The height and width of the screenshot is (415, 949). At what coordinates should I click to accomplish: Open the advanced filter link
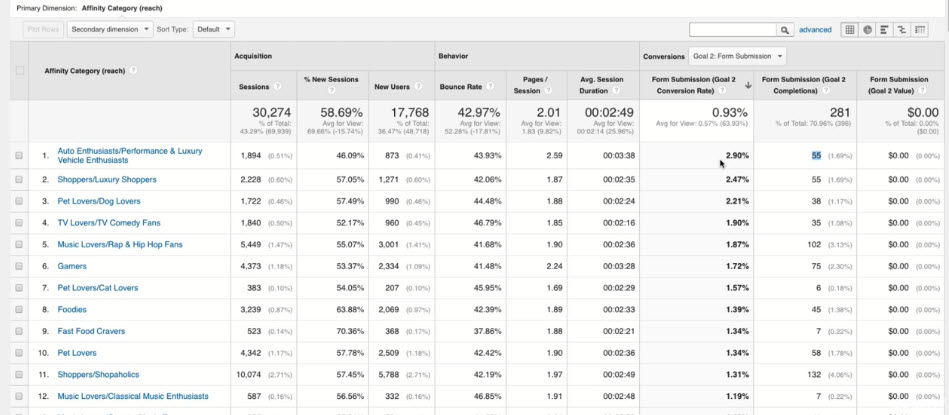tap(815, 30)
